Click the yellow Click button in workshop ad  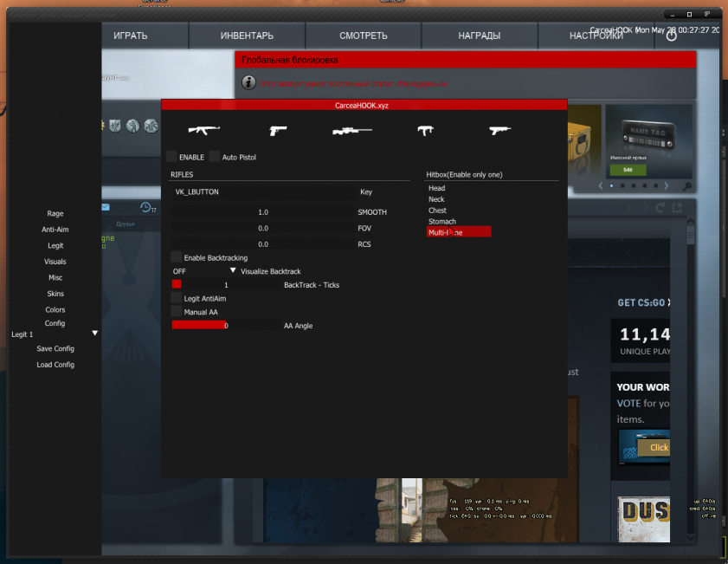[x=654, y=447]
